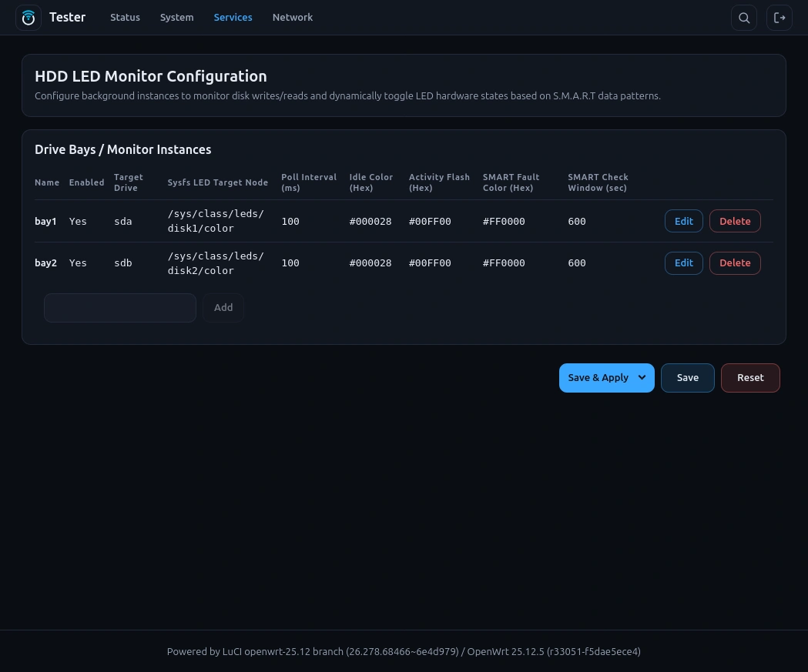The height and width of the screenshot is (672, 808).
Task: Click the /sys/class/leds/disk2/color path
Action: (x=216, y=263)
